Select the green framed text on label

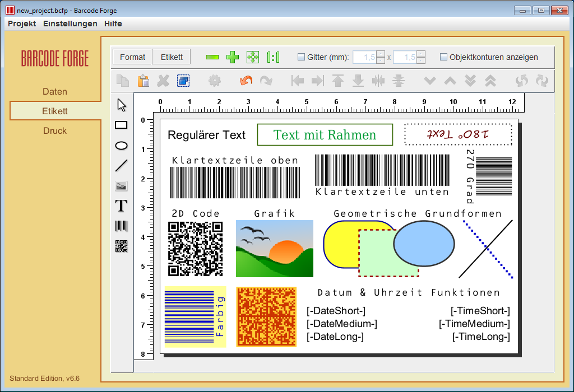pos(325,135)
